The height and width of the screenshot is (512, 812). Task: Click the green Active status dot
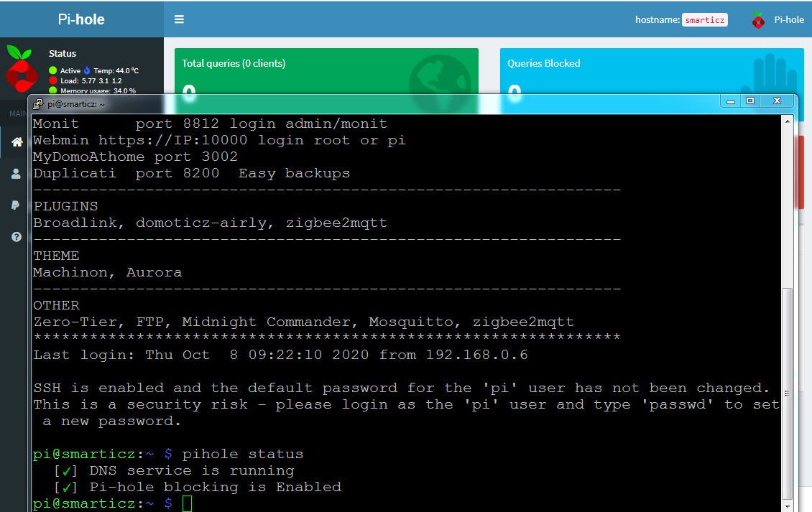point(53,70)
